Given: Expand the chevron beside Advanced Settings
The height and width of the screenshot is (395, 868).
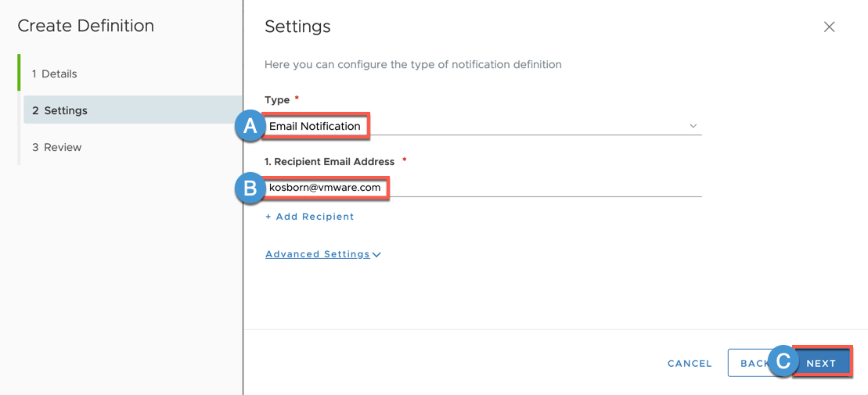Looking at the screenshot, I should (376, 254).
